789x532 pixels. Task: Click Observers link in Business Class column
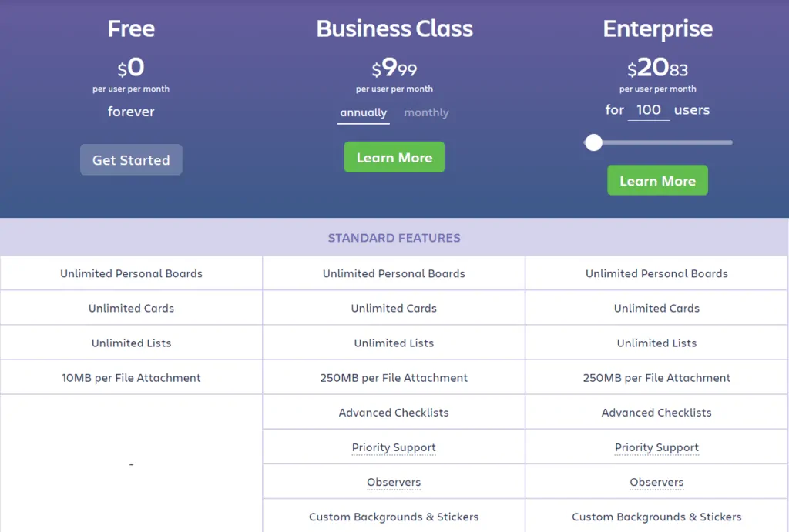click(x=394, y=482)
